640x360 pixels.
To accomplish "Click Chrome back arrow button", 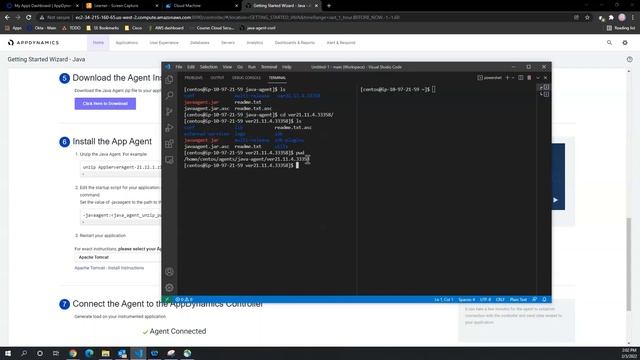I will 7,18.
